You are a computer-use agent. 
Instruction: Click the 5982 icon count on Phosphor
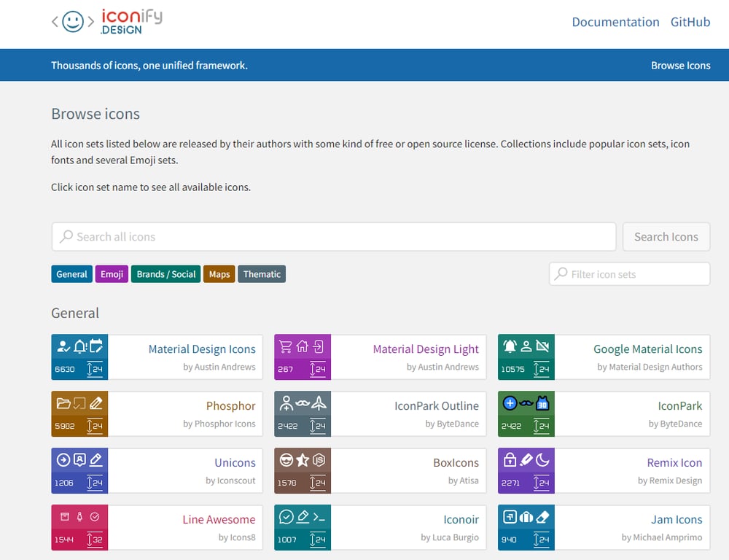click(x=65, y=426)
